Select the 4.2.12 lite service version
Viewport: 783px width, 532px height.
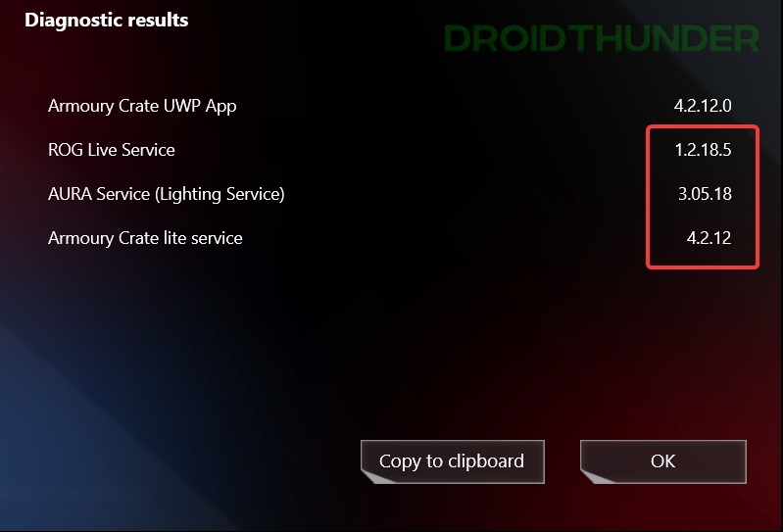pyautogui.click(x=709, y=237)
